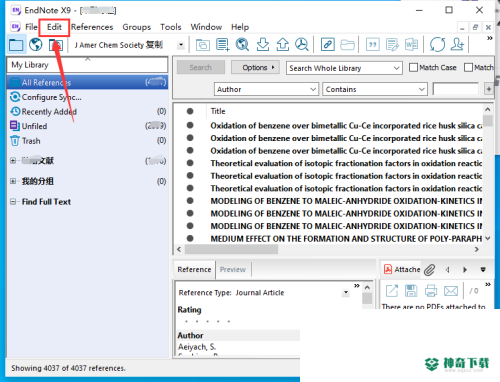Click the Go to Word Processor icon
The width and height of the screenshot is (500, 382).
(x=411, y=44)
